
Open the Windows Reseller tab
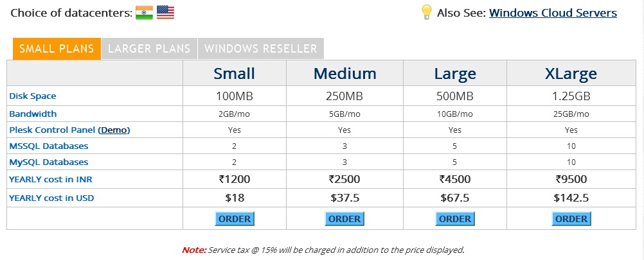tap(261, 49)
